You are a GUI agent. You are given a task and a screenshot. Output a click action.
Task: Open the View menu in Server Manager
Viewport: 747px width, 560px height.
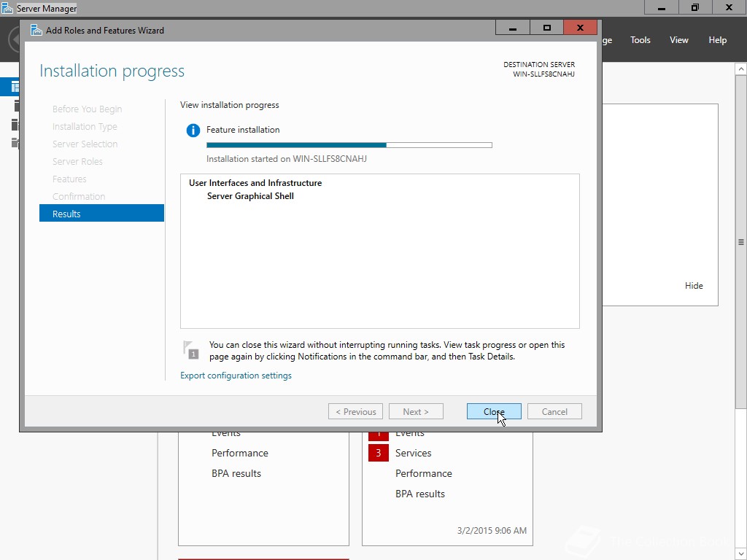tap(678, 40)
